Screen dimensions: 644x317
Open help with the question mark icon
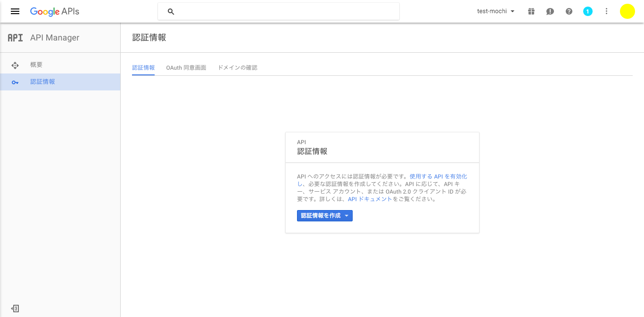pyautogui.click(x=569, y=11)
